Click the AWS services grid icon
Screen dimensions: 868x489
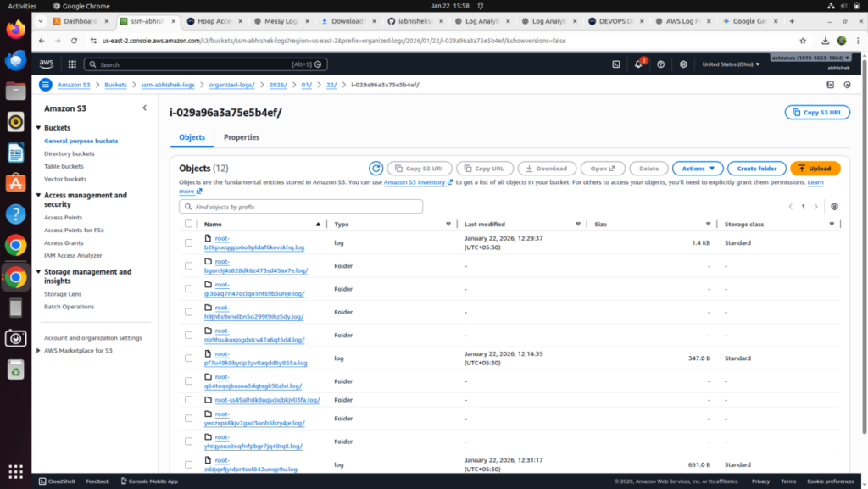pos(72,64)
